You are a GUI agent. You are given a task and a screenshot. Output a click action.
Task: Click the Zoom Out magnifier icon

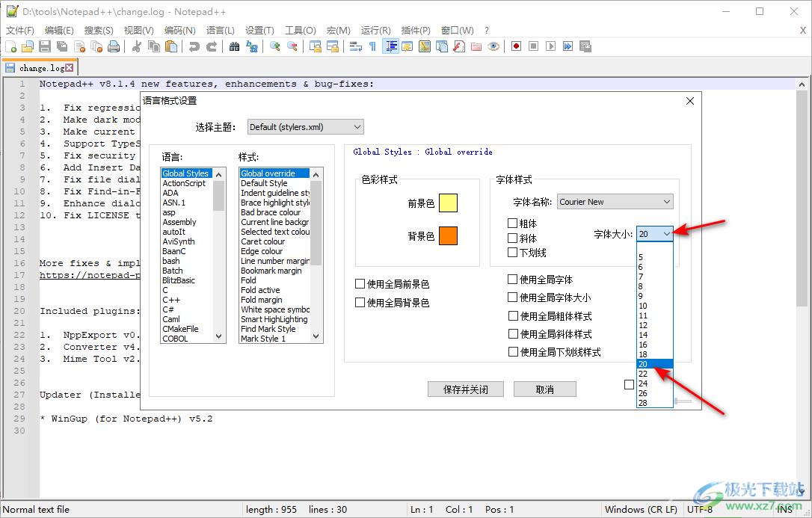pyautogui.click(x=292, y=46)
